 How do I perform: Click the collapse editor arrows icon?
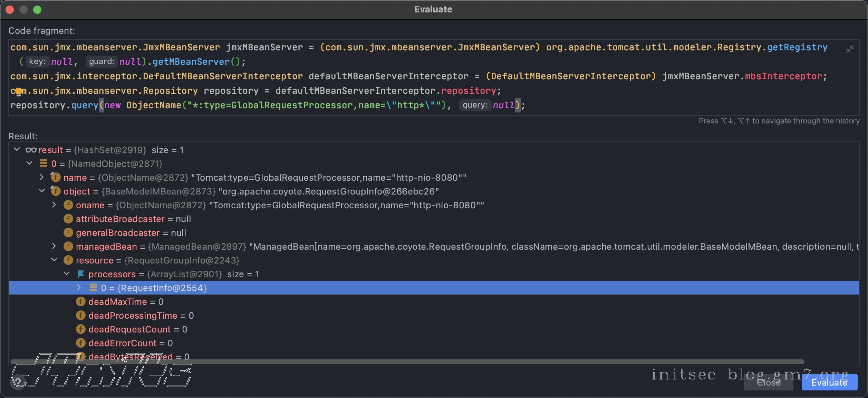850,49
